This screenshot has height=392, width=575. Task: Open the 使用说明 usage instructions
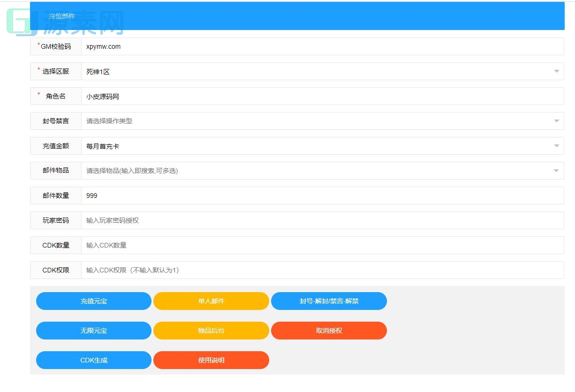[211, 360]
